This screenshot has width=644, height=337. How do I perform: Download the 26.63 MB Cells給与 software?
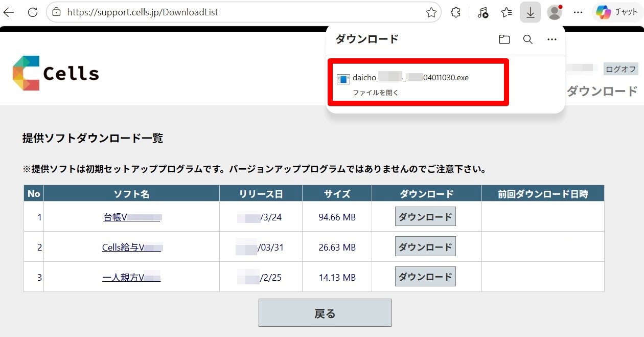point(425,246)
